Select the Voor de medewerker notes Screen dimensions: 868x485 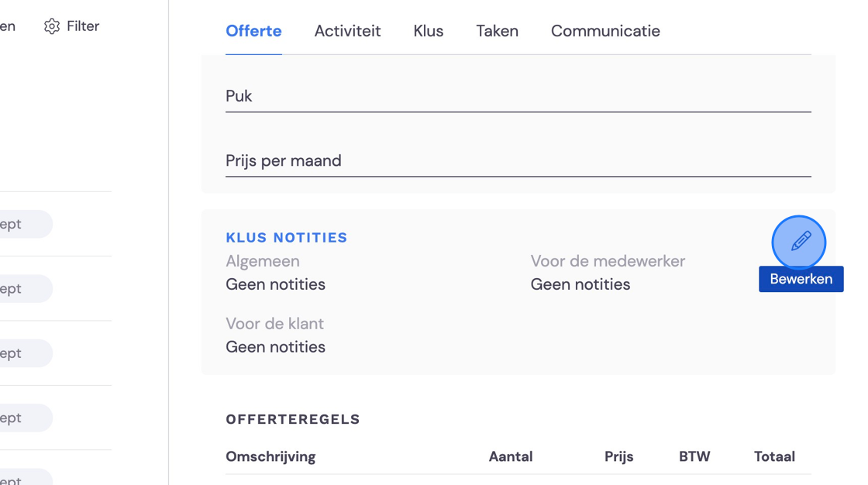580,284
